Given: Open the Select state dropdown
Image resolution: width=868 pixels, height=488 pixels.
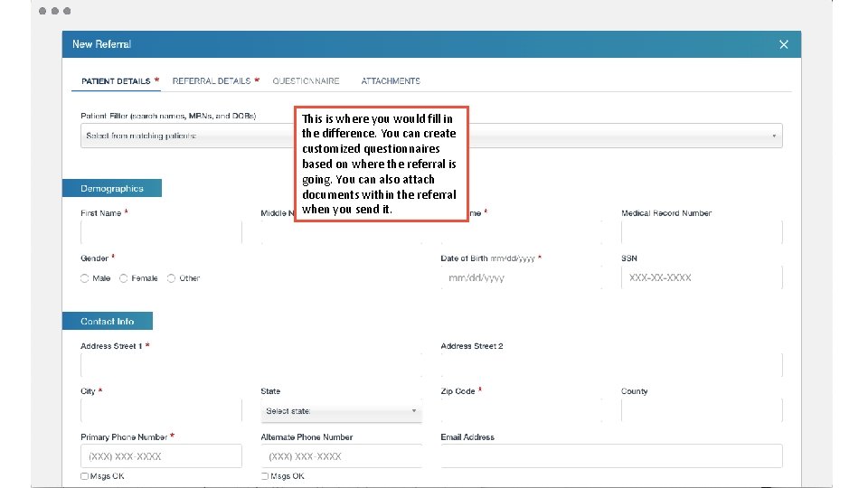Looking at the screenshot, I should coord(341,411).
